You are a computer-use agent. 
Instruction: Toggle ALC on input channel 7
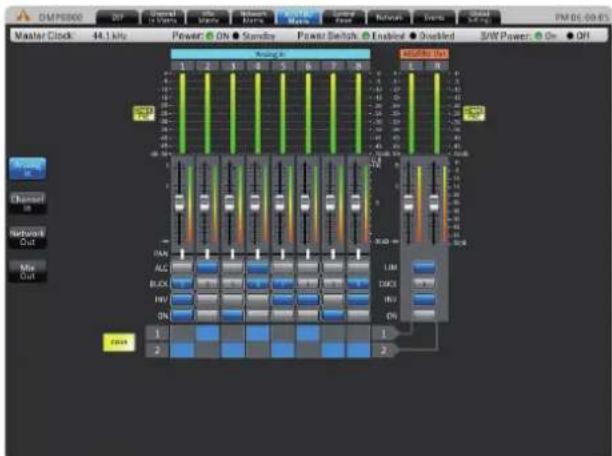coord(333,268)
